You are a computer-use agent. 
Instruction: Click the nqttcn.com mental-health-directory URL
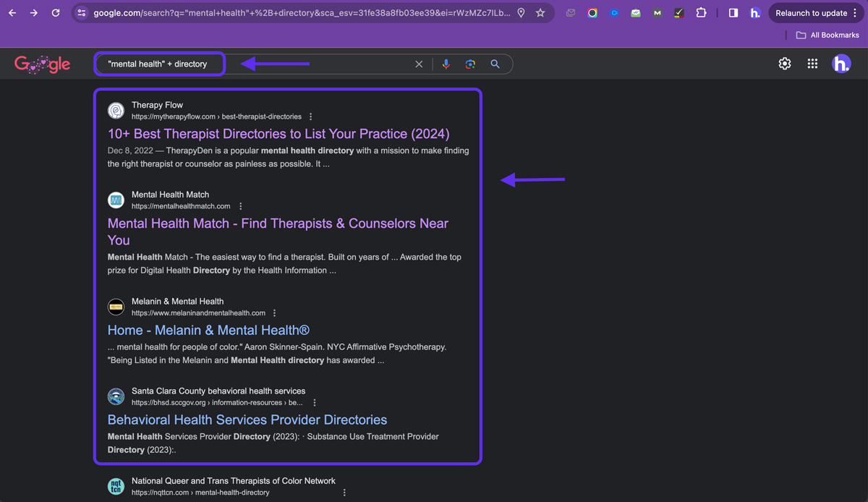[200, 493]
